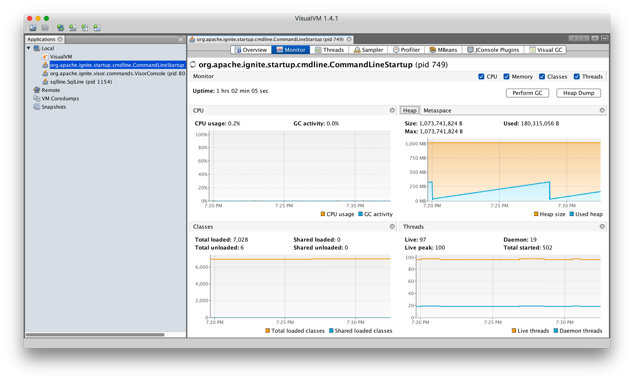The width and height of the screenshot is (633, 381).
Task: Switch to the Threads tab
Action: click(x=329, y=50)
